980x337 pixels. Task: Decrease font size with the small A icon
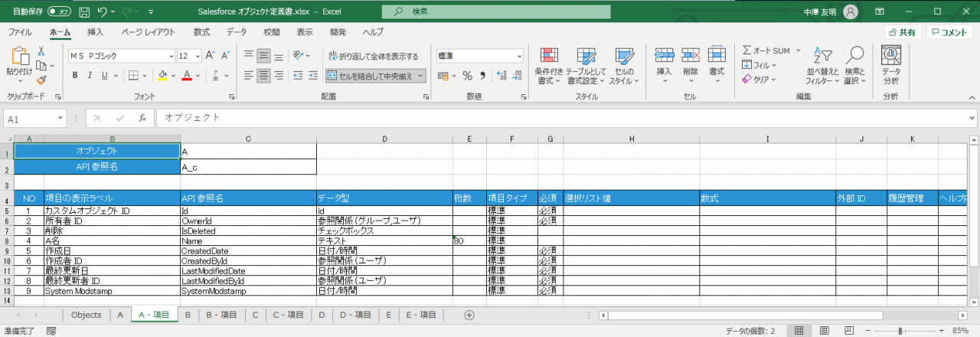tap(224, 56)
